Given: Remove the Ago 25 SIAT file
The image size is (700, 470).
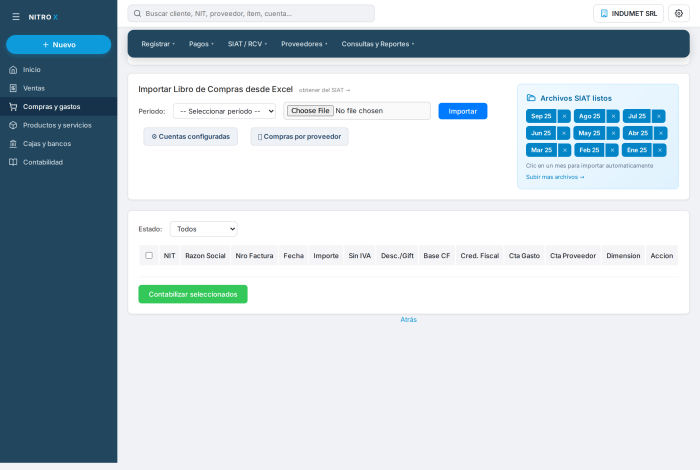Looking at the screenshot, I should click(613, 116).
